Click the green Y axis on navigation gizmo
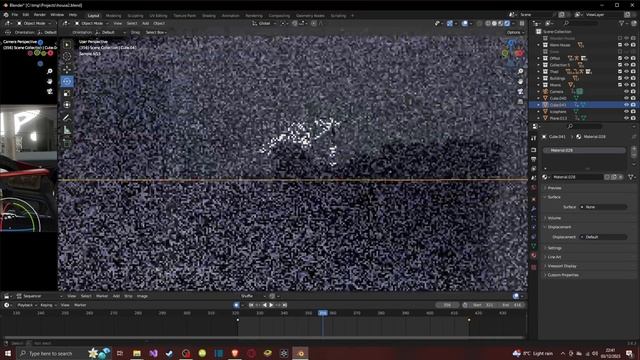The width and height of the screenshot is (640, 360). [x=505, y=53]
